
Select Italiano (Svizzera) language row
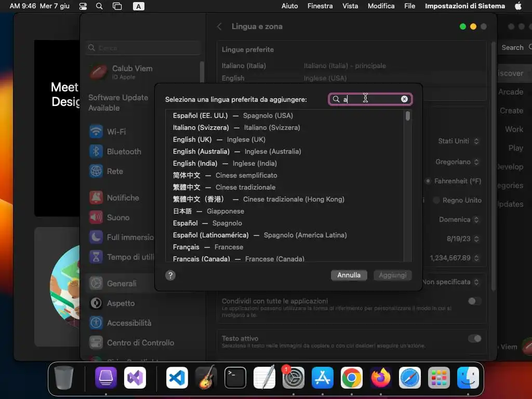(285, 128)
